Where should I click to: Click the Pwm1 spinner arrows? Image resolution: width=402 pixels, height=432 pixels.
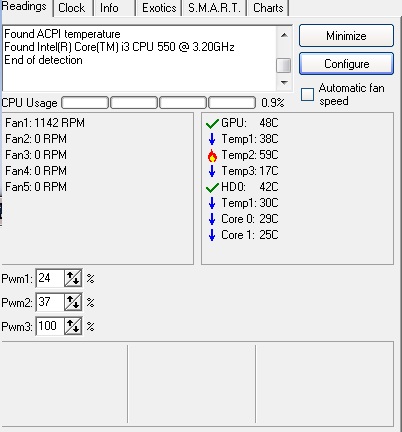click(x=73, y=278)
